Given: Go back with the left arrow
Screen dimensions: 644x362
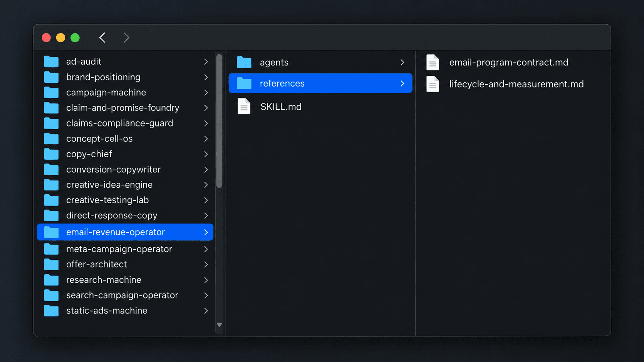Looking at the screenshot, I should (102, 38).
